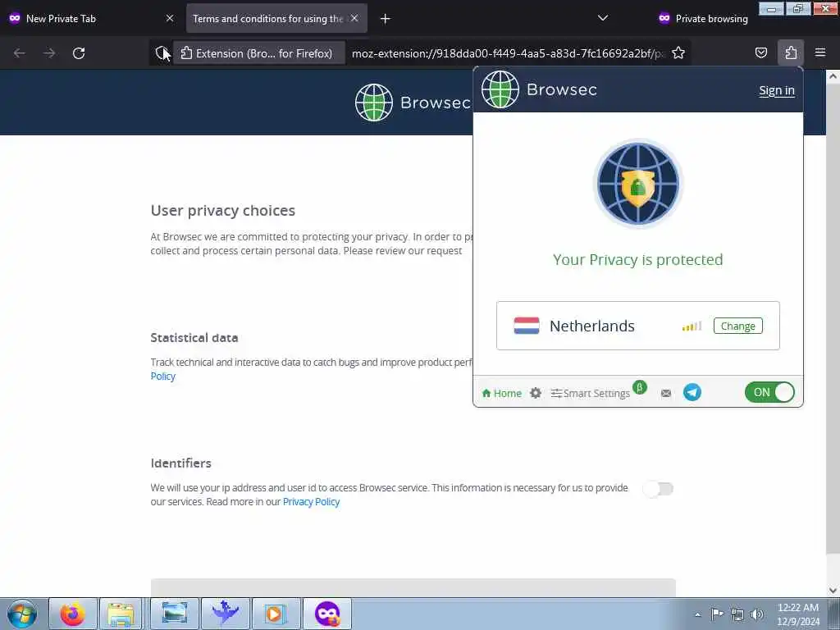Click the Browsec logo in page header
Image resolution: width=840 pixels, height=630 pixels.
click(x=413, y=103)
